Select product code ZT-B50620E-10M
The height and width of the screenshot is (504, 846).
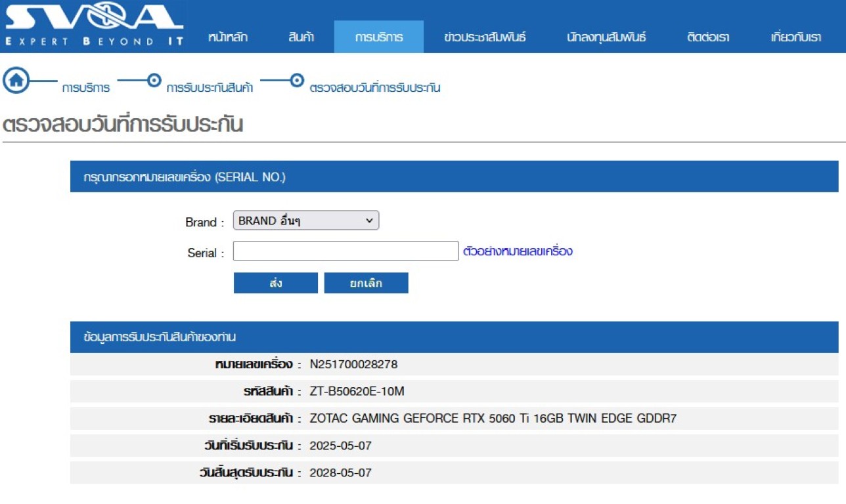click(357, 392)
